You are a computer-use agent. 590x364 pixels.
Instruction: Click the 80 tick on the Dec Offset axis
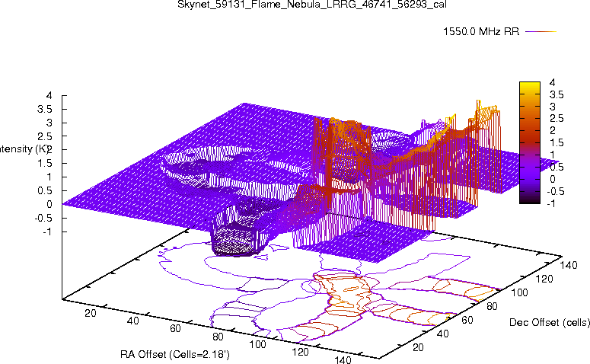[492, 306]
